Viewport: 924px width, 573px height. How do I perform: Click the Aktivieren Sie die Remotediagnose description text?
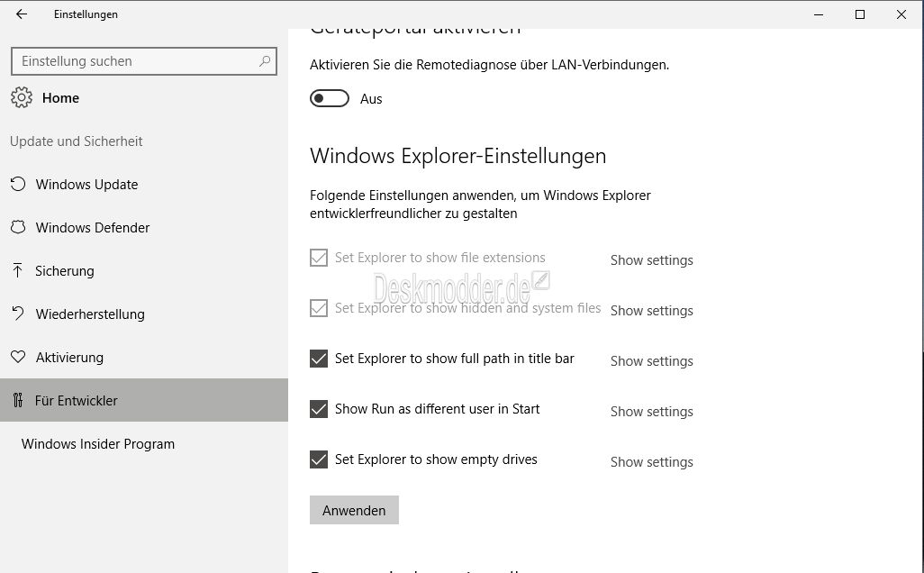point(490,65)
